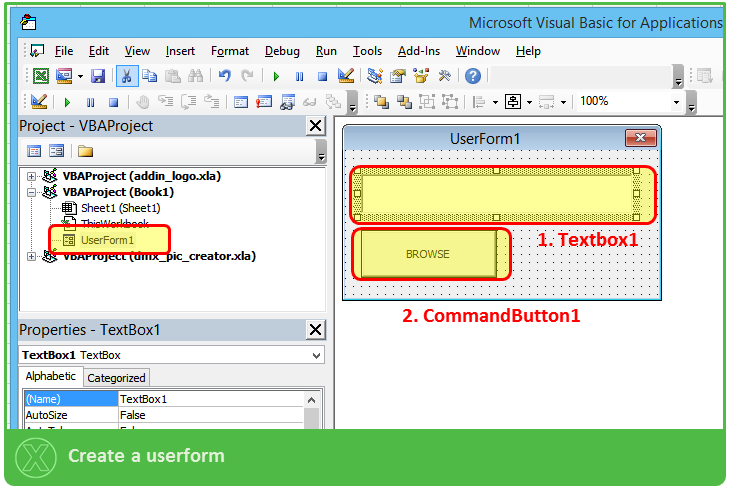This screenshot has height=490, width=729.
Task: Click the Find binoculars icon
Action: pyautogui.click(x=195, y=75)
